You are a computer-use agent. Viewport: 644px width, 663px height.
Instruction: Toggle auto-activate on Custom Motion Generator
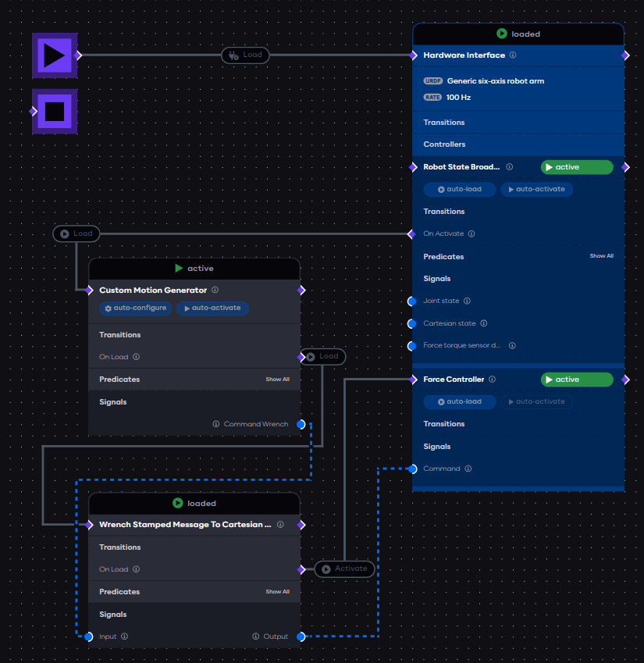(212, 308)
